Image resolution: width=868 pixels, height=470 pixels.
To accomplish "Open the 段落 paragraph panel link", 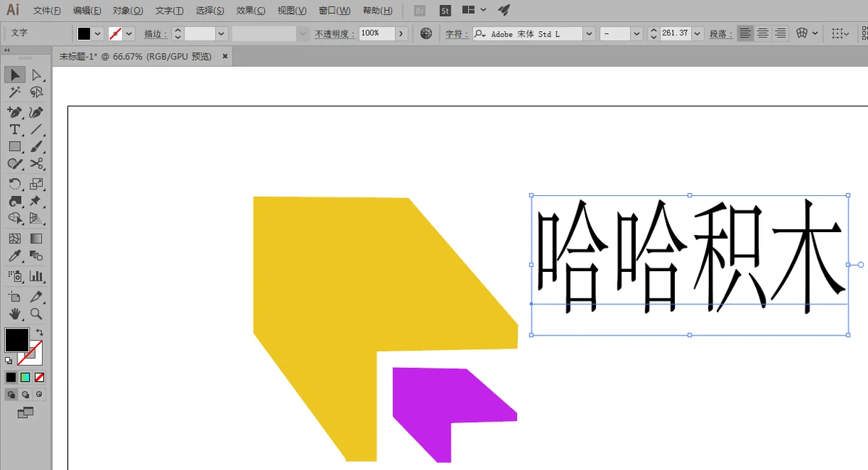I will click(720, 34).
